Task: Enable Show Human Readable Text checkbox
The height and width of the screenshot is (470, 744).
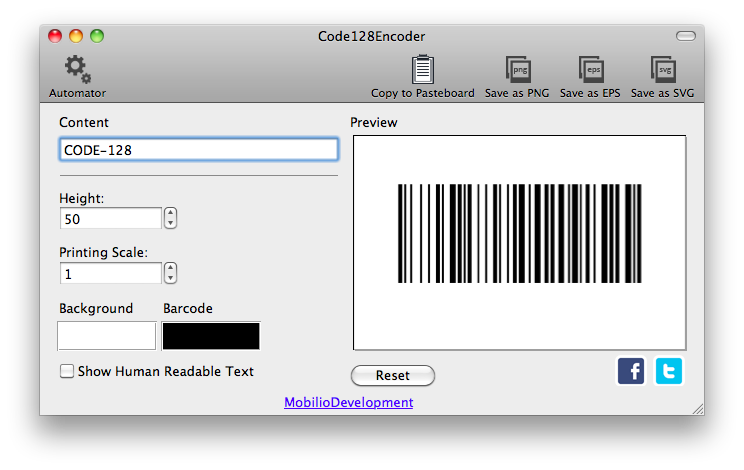Action: pyautogui.click(x=67, y=371)
